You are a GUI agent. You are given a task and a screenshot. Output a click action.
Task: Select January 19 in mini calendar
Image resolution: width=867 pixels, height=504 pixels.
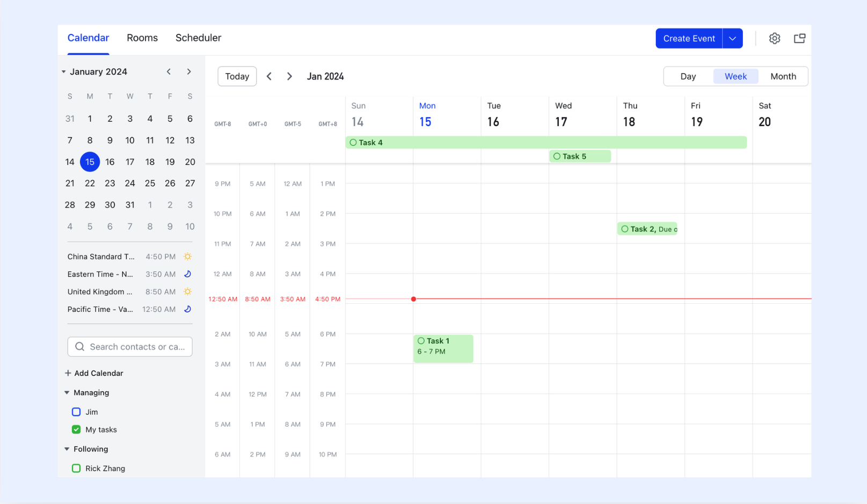click(x=170, y=162)
